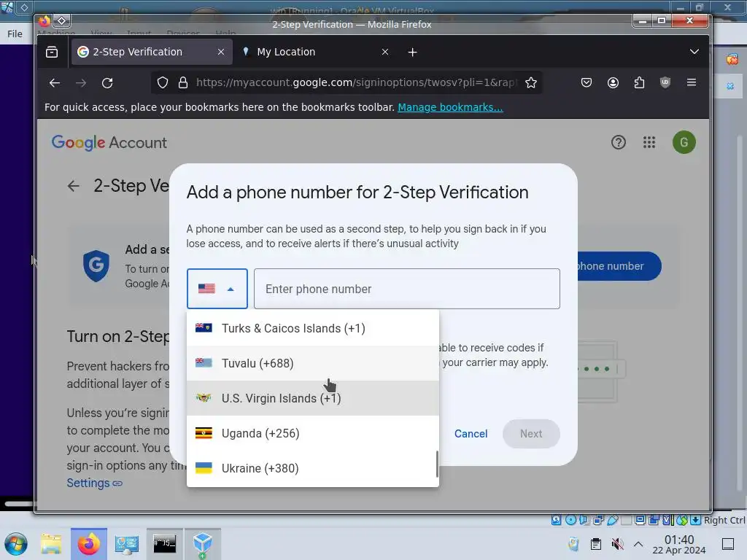Reload the page in Firefox

pyautogui.click(x=107, y=83)
